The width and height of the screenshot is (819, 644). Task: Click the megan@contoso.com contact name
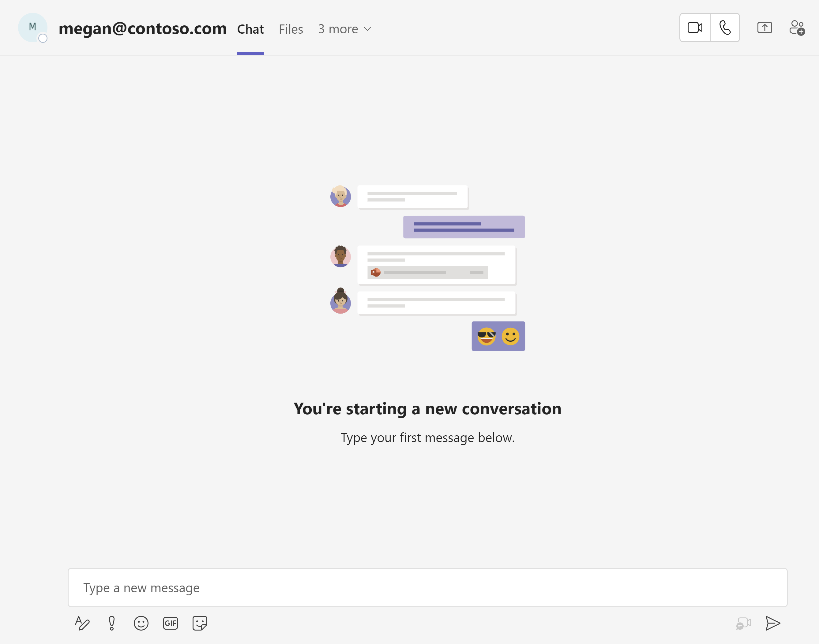(143, 28)
